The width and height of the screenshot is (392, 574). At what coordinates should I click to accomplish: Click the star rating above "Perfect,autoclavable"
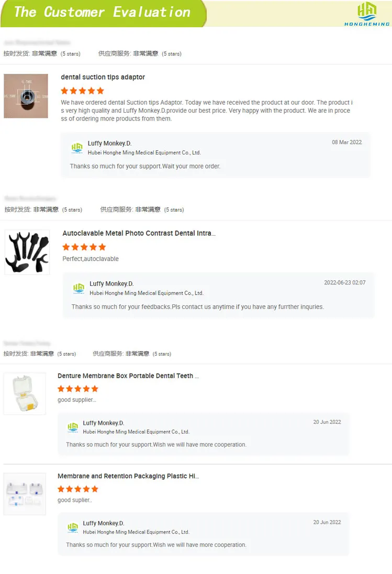point(84,247)
